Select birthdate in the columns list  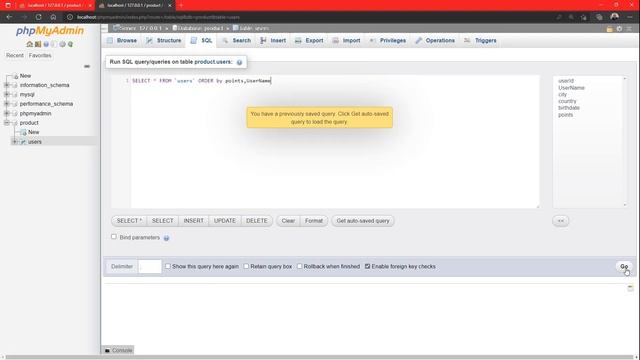click(569, 108)
